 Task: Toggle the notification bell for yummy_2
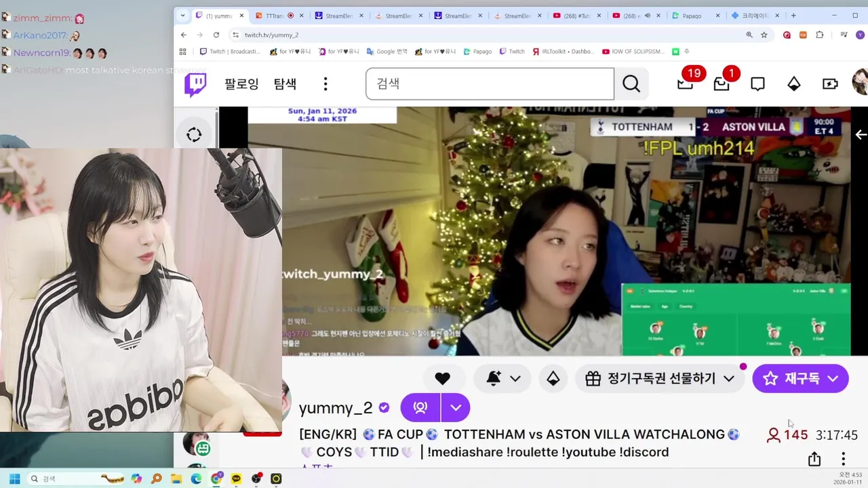tap(494, 379)
